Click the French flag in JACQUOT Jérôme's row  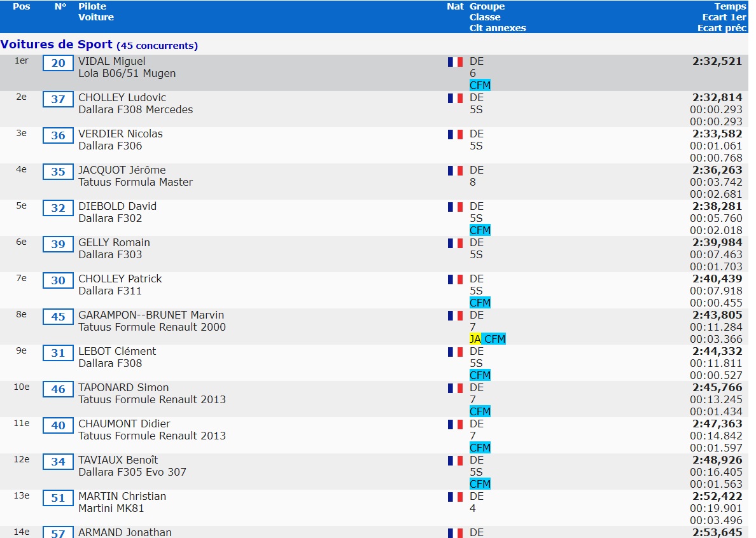(x=455, y=170)
